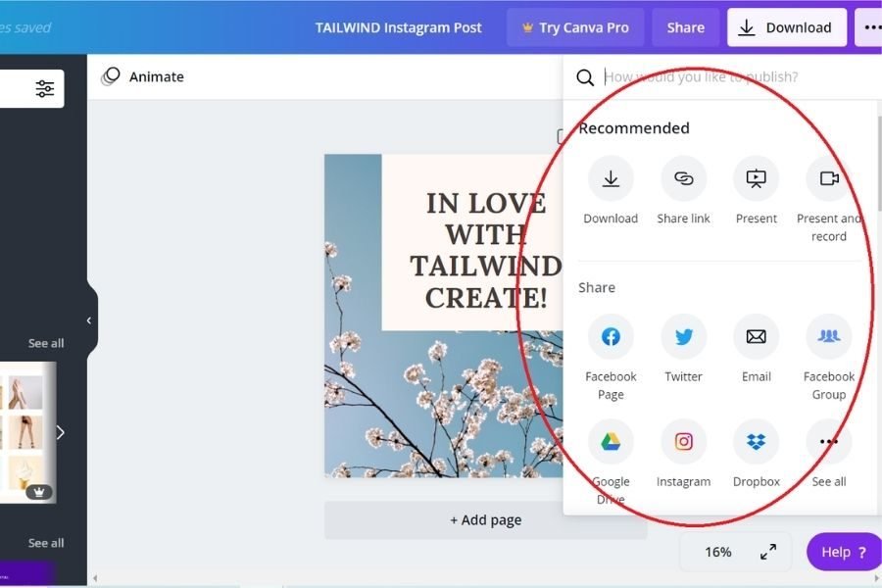Select the Share link icon
This screenshot has height=588, width=882.
click(x=683, y=179)
